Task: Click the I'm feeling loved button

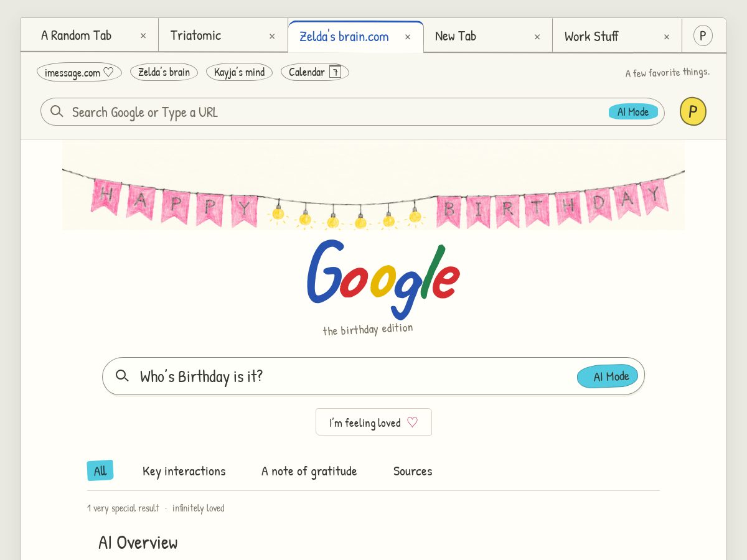Action: point(374,422)
